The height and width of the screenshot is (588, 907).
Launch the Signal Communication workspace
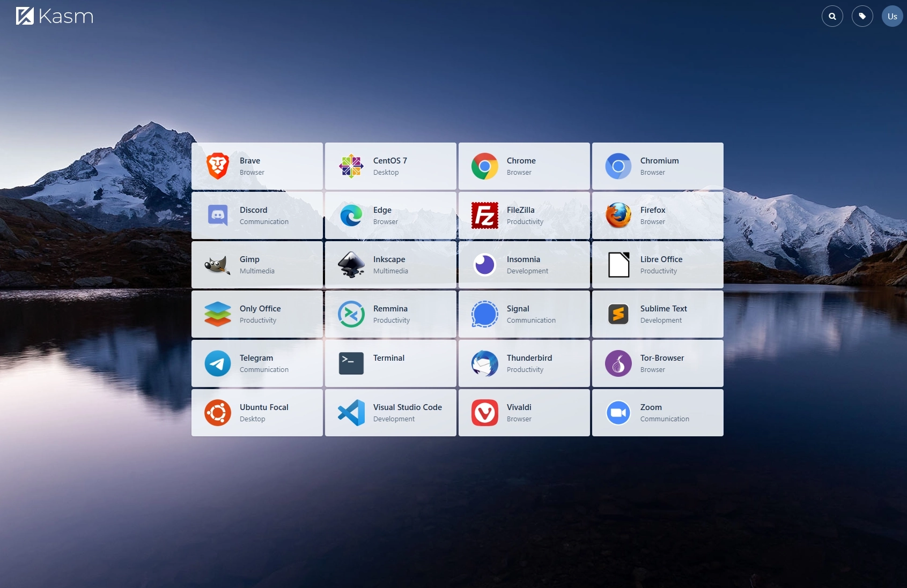524,314
